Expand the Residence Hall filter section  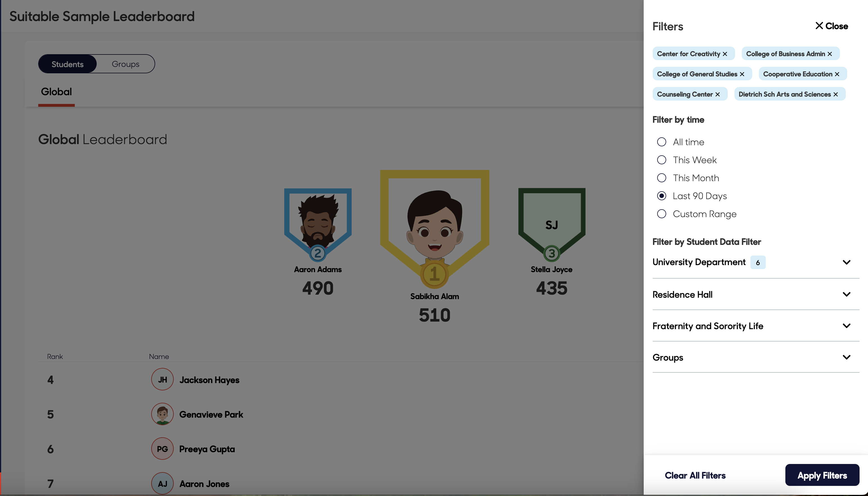846,294
